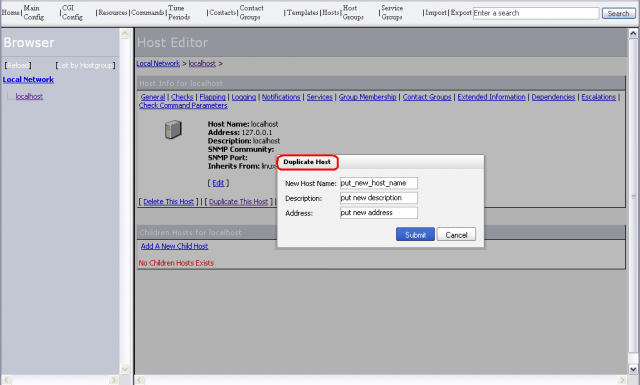Open the Templates menu item
This screenshot has width=640, height=385.
302,13
